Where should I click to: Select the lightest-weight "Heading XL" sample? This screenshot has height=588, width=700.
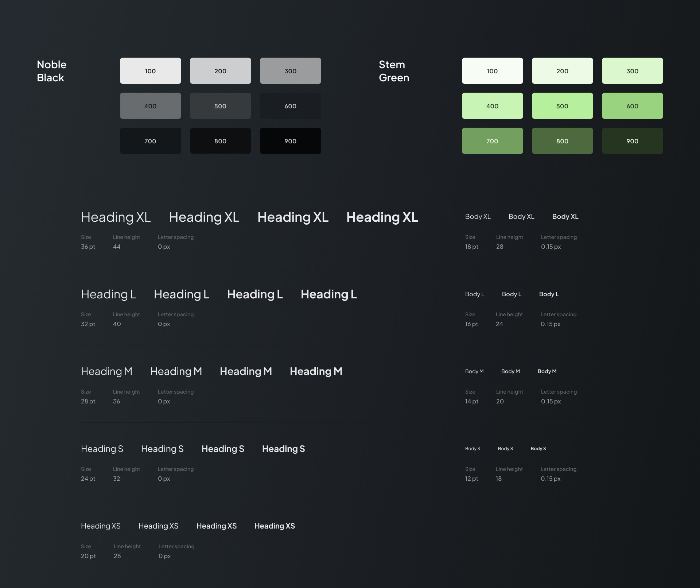click(116, 217)
